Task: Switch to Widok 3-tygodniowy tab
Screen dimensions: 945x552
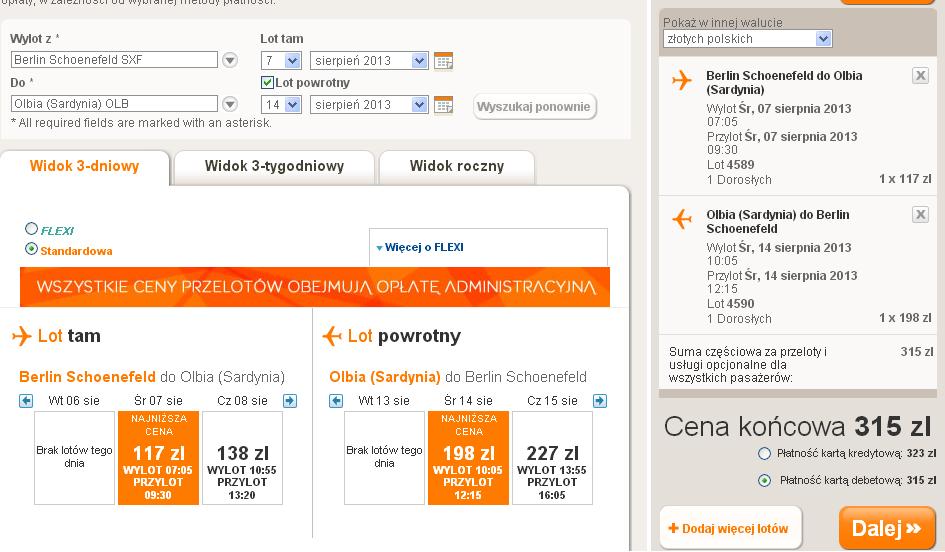Action: pos(274,166)
